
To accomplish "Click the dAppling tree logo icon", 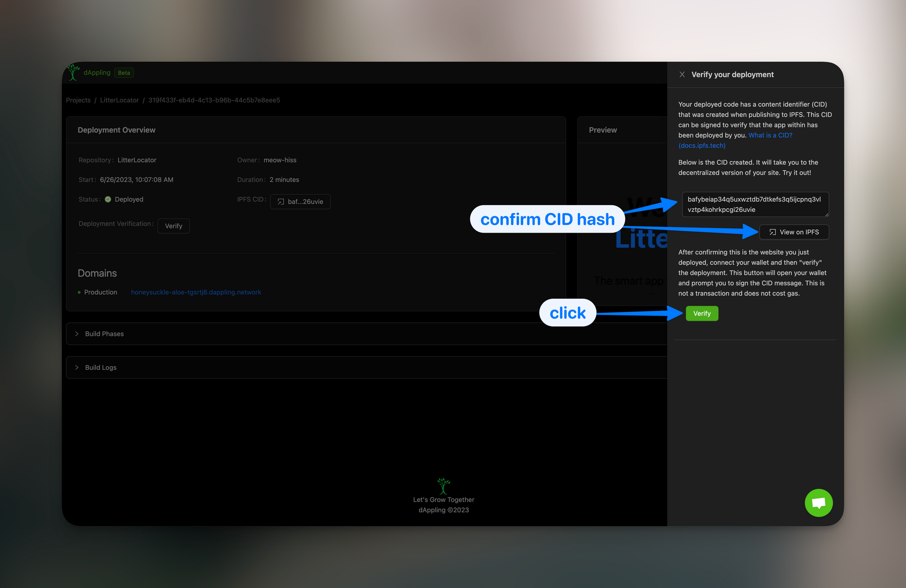I will pos(73,72).
